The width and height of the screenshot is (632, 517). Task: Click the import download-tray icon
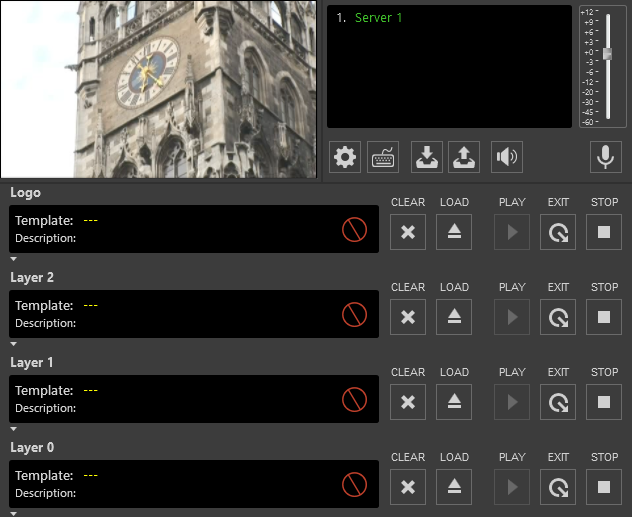click(x=427, y=157)
